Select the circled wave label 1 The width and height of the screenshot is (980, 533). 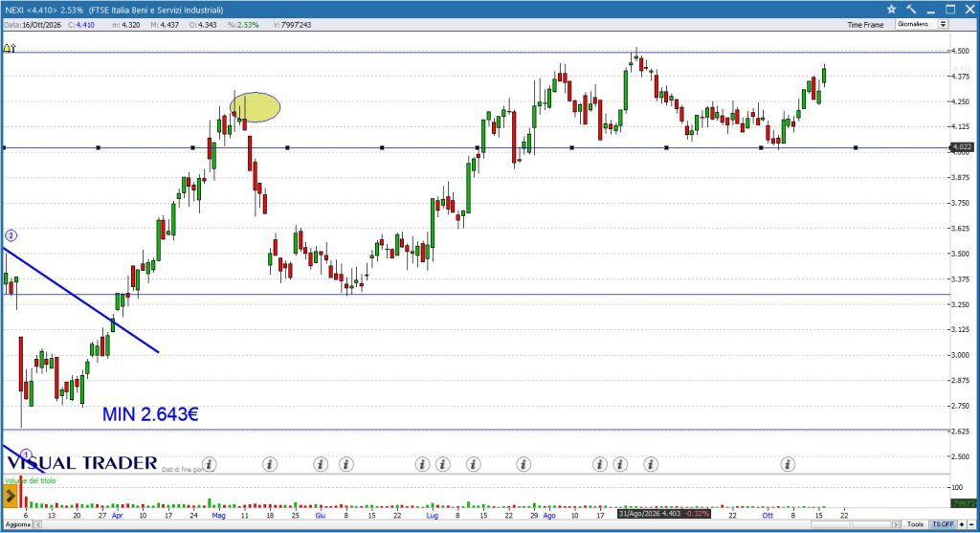pyautogui.click(x=26, y=455)
